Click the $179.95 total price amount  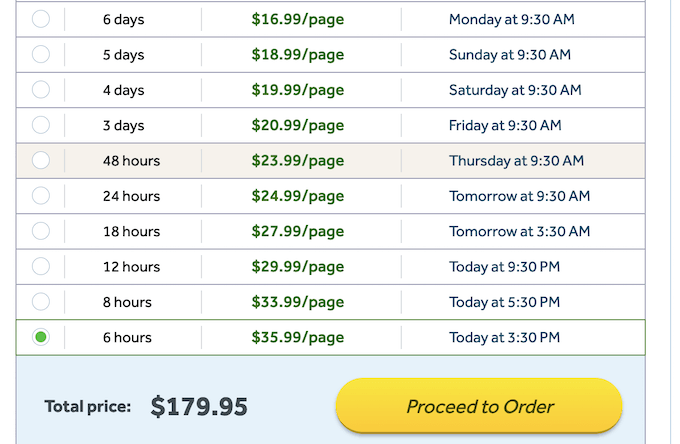point(199,407)
